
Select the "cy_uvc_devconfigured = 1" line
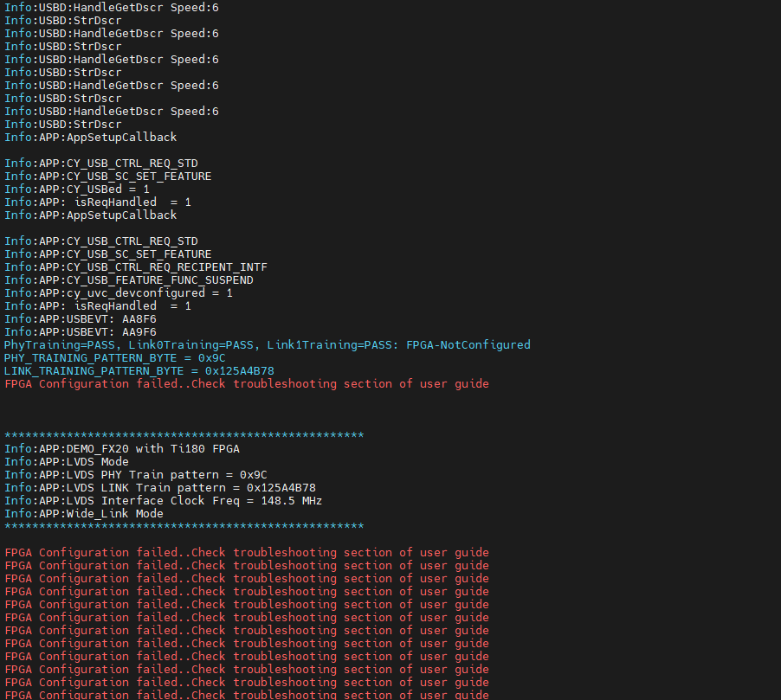click(119, 293)
